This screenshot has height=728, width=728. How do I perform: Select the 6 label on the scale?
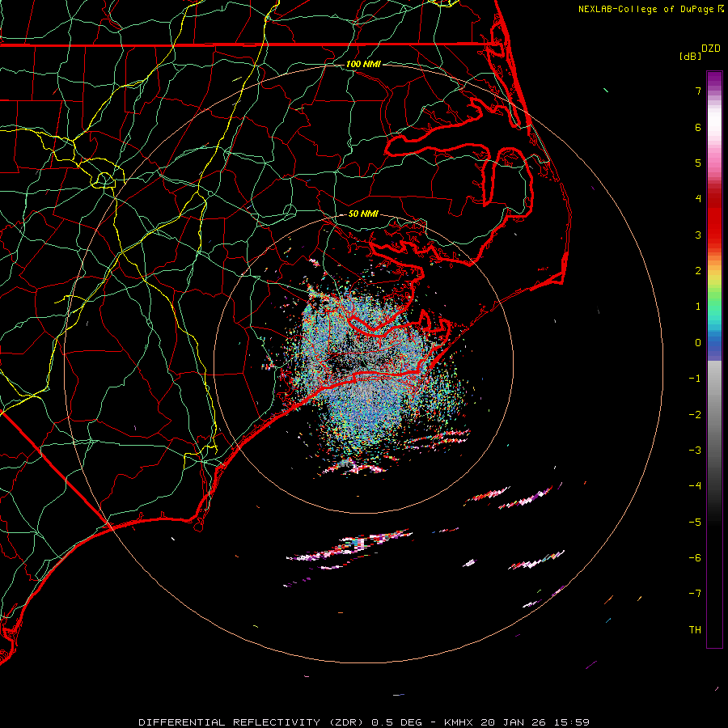pyautogui.click(x=698, y=127)
